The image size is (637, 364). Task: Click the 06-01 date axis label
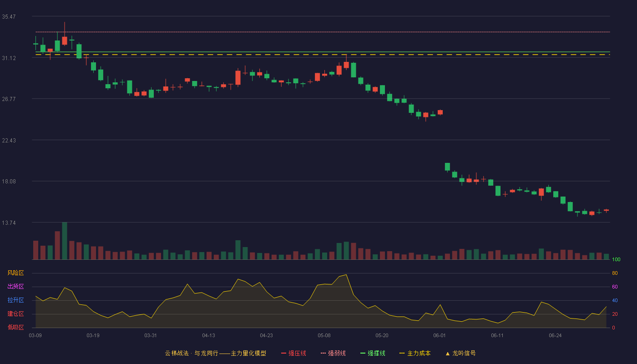click(x=440, y=335)
